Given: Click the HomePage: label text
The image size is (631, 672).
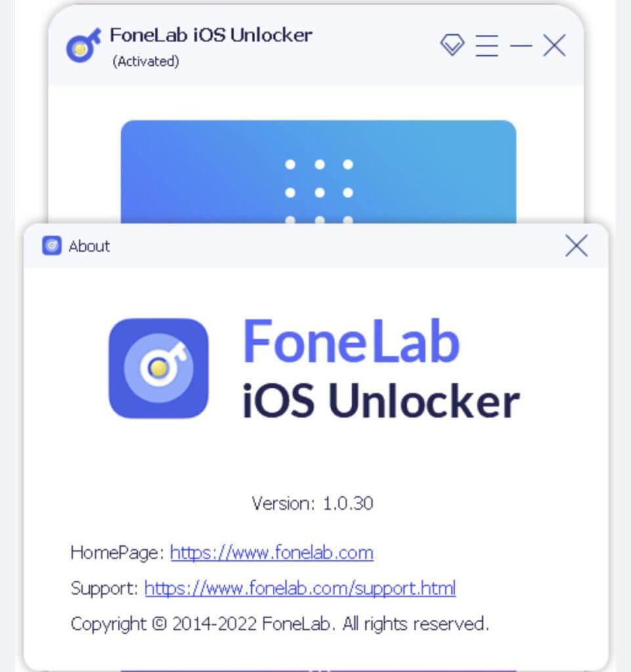Looking at the screenshot, I should [x=117, y=553].
